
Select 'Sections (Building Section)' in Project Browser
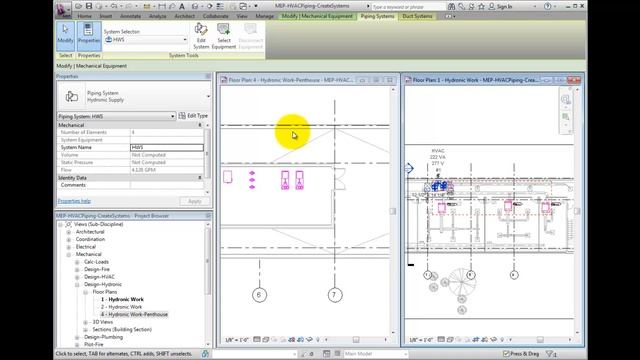pos(122,329)
